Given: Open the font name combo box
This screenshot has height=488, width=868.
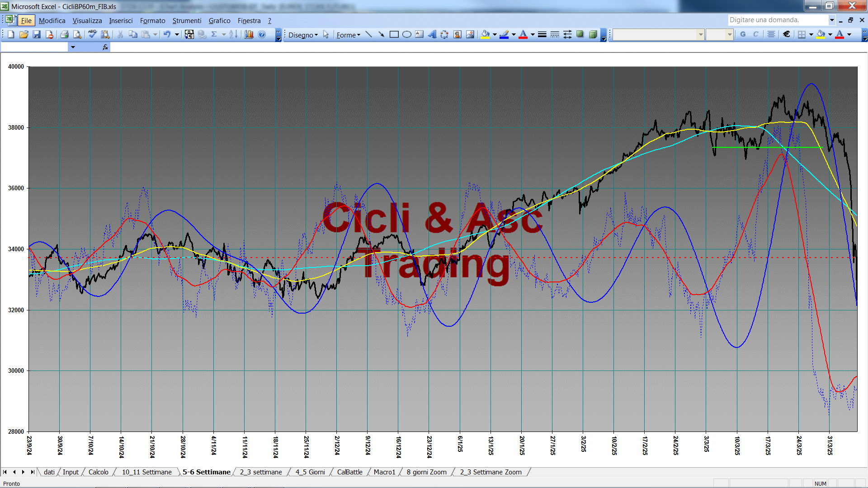Looking at the screenshot, I should click(658, 34).
